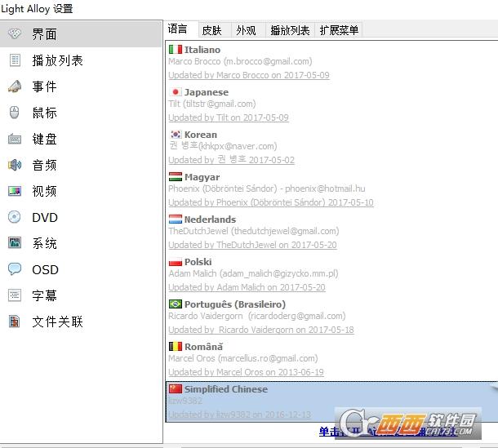Open the 外观 appearance tab

pyautogui.click(x=248, y=30)
